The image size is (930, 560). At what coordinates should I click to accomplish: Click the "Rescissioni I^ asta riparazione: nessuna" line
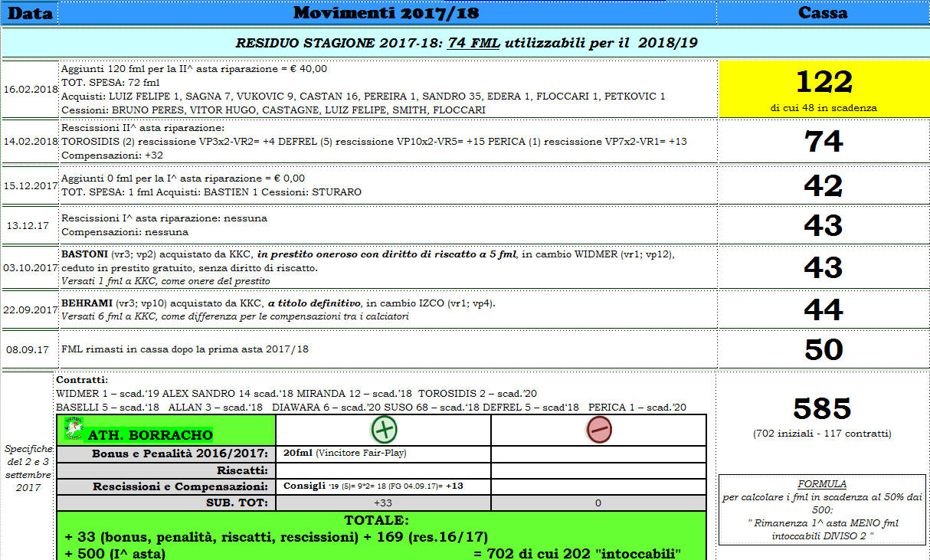(x=164, y=218)
